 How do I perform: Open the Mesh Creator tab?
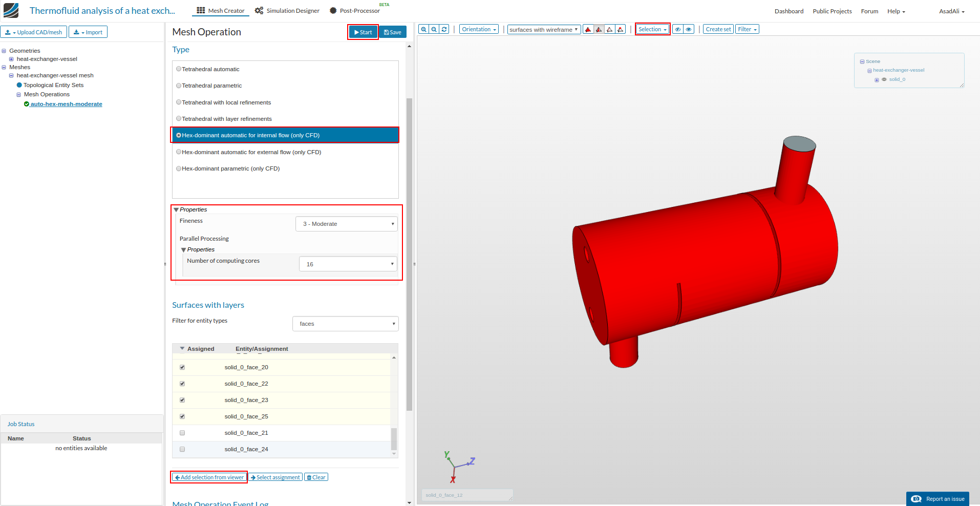click(x=221, y=11)
